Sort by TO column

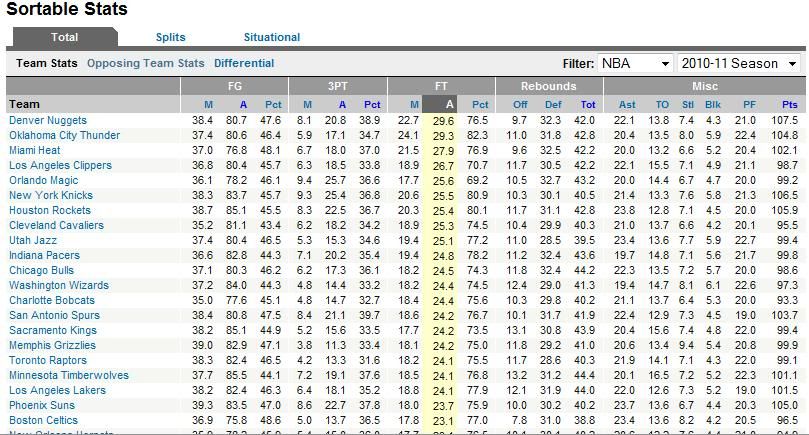662,104
